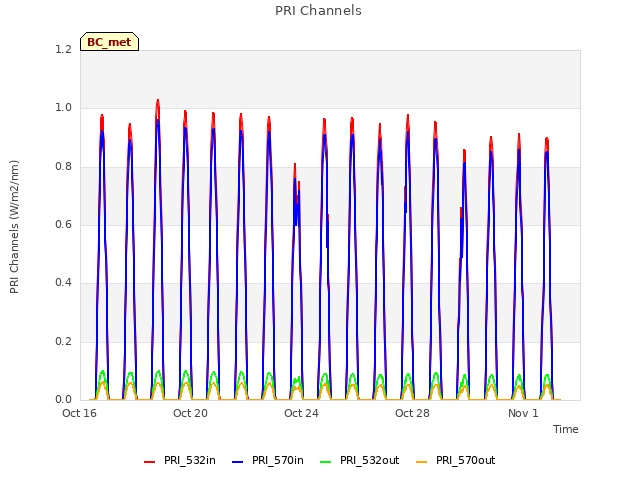Click the Oct 24 x-axis tick label
The width and height of the screenshot is (640, 480).
click(302, 413)
